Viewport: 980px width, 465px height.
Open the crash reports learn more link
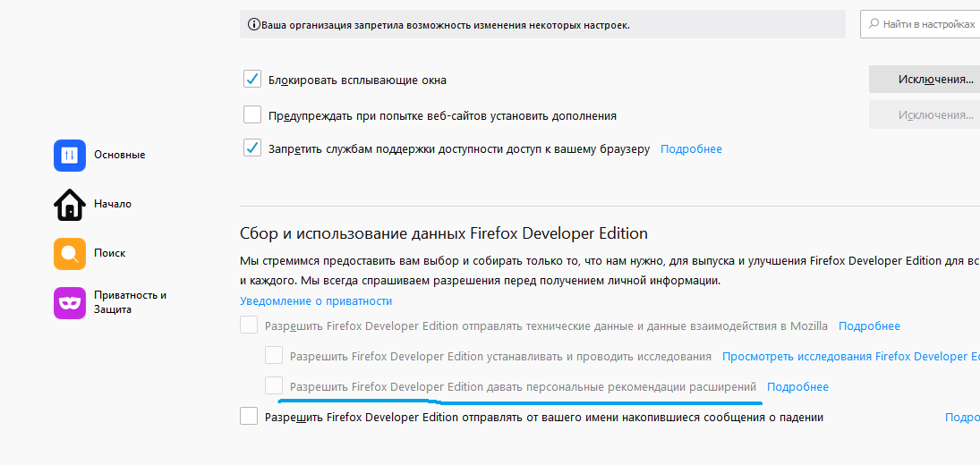962,418
